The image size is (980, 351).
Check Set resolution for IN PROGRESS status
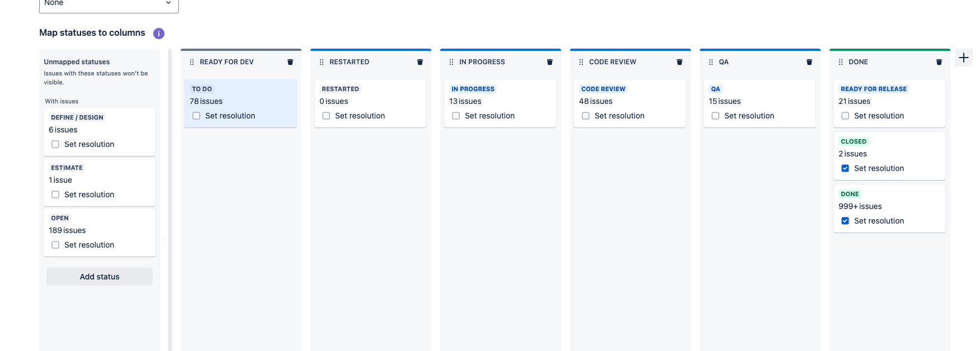coord(456,116)
